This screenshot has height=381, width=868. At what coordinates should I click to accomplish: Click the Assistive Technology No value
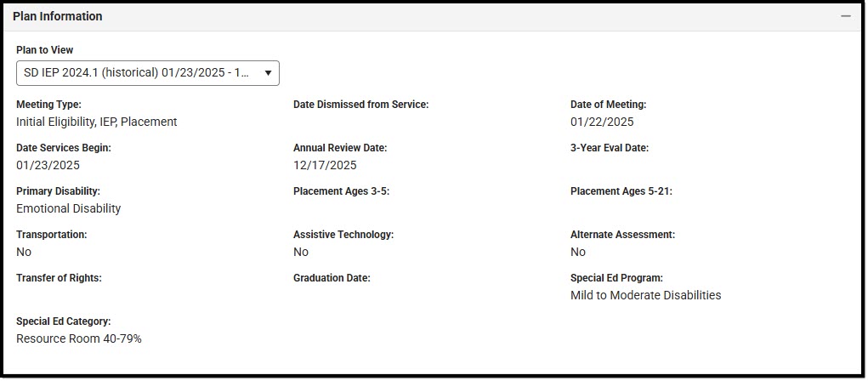(301, 252)
